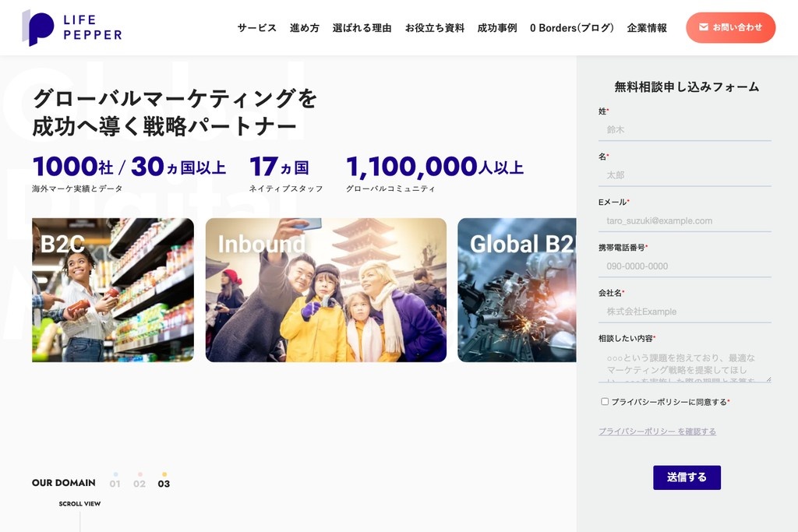Click the Life Pepper logo
Image resolution: width=798 pixels, height=532 pixels.
click(72, 27)
